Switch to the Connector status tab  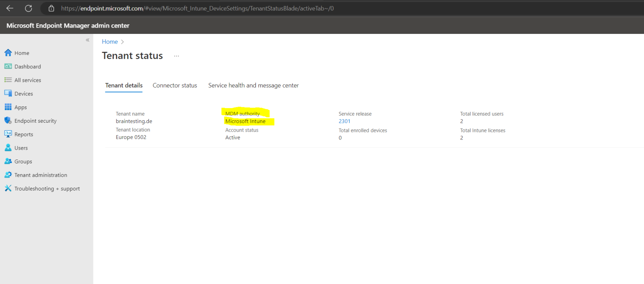(x=175, y=85)
